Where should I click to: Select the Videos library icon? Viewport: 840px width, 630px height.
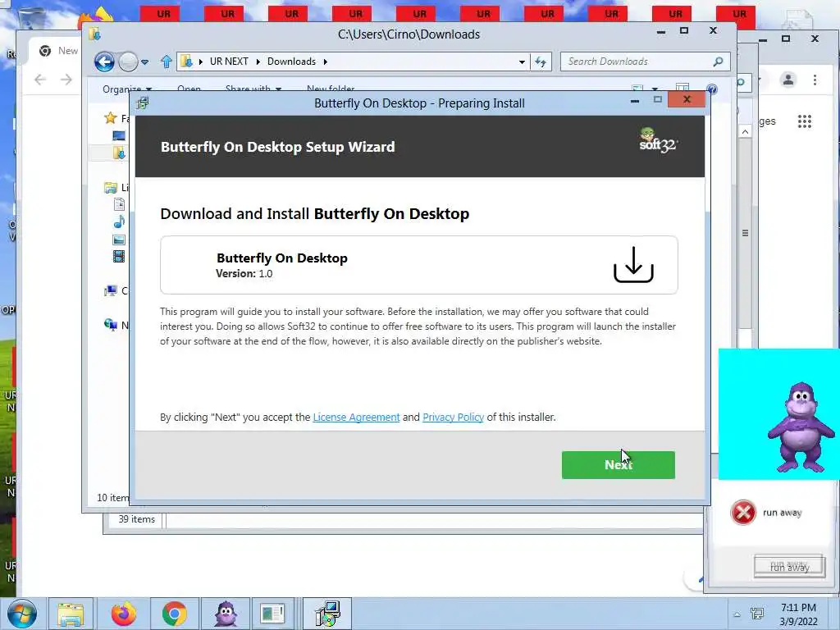click(x=119, y=257)
